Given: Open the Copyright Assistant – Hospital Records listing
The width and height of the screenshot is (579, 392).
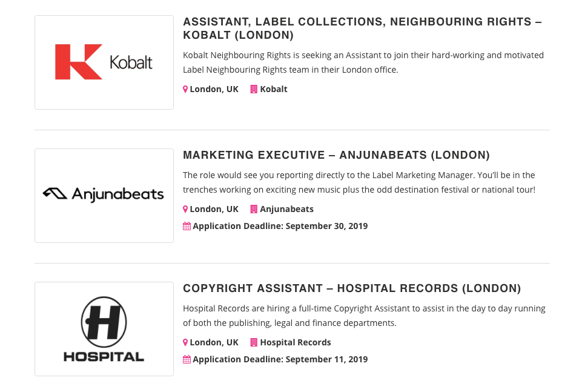Looking at the screenshot, I should tap(352, 288).
